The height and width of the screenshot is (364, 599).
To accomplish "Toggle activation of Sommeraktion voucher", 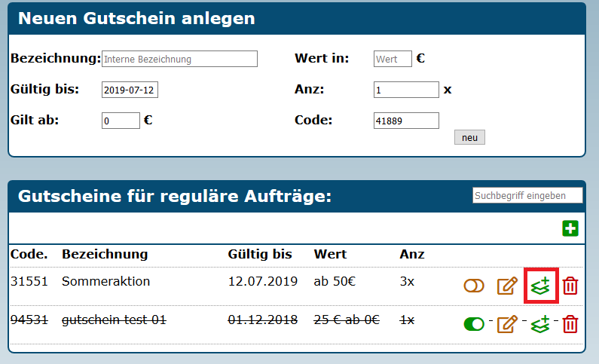I will [x=474, y=286].
